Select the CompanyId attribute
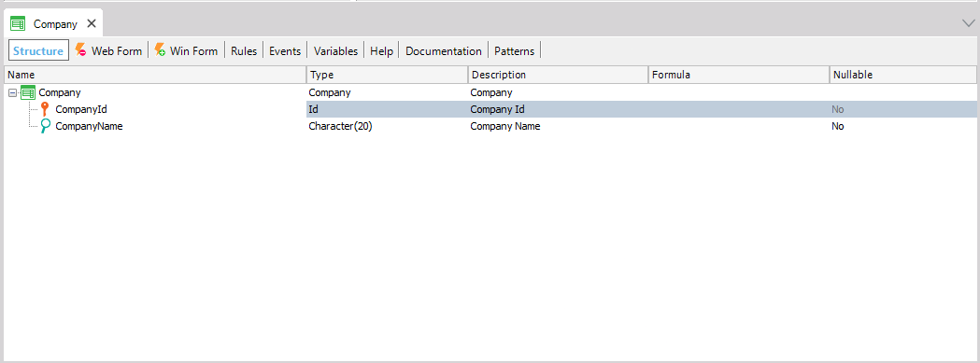 (x=81, y=109)
